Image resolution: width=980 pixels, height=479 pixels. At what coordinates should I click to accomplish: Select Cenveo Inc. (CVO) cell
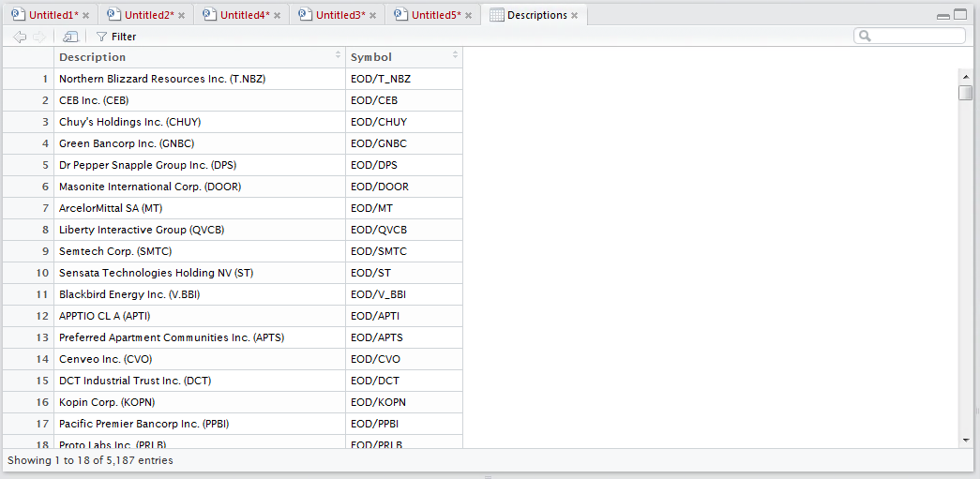(200, 358)
